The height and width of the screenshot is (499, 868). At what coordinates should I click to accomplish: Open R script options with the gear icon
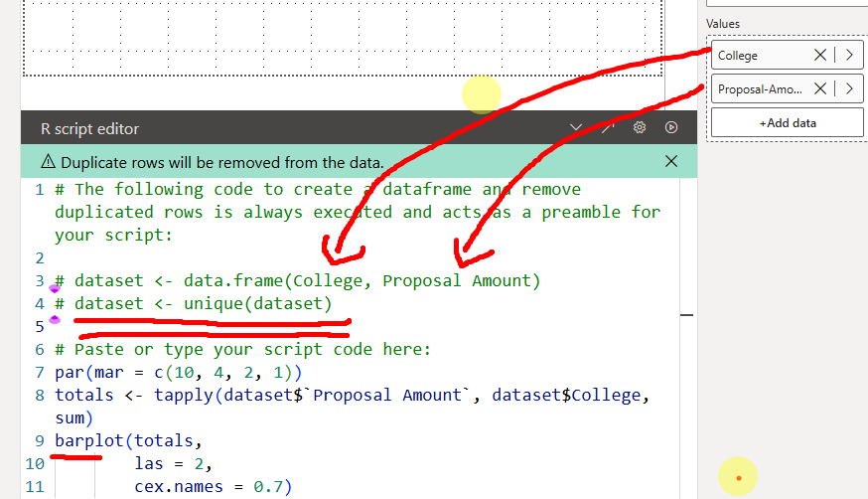pos(640,128)
